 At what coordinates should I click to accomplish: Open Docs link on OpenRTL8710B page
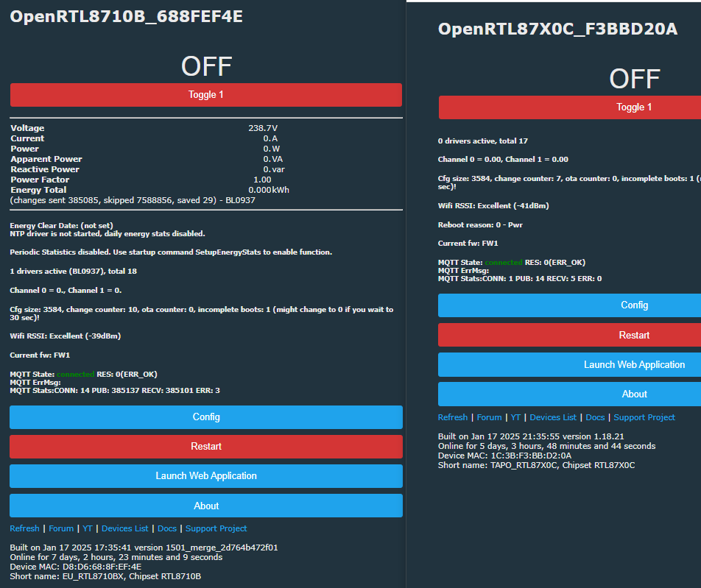click(x=166, y=528)
